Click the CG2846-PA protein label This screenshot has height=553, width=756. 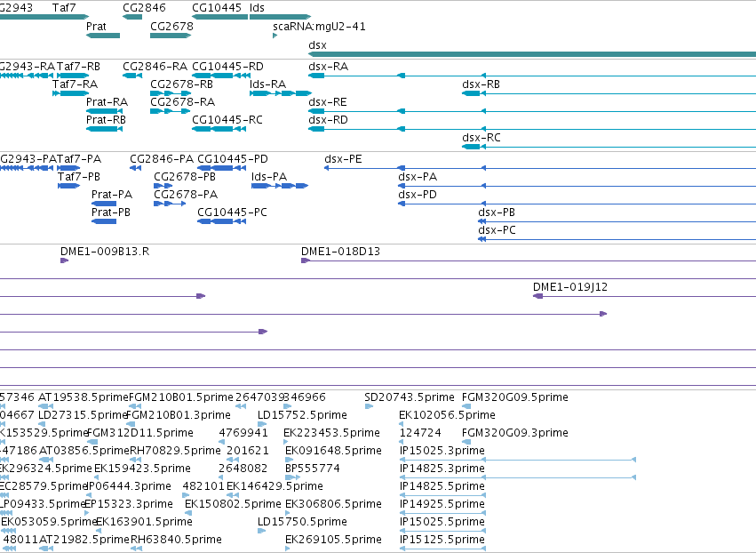click(x=162, y=159)
